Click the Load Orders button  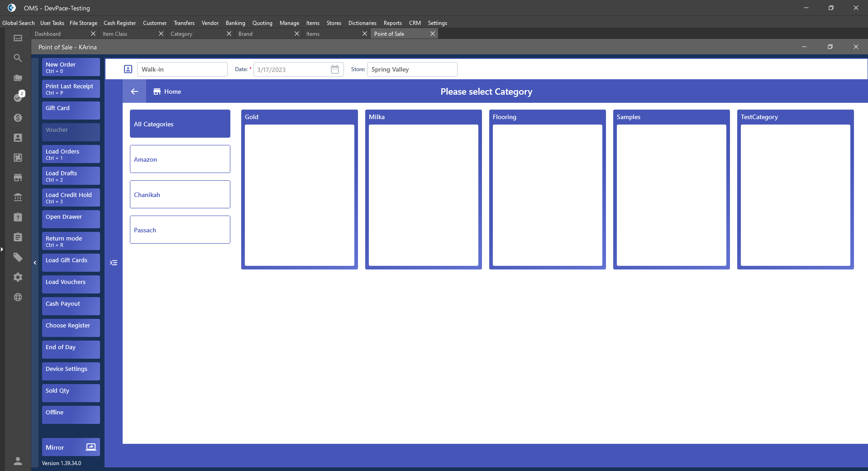coord(71,154)
